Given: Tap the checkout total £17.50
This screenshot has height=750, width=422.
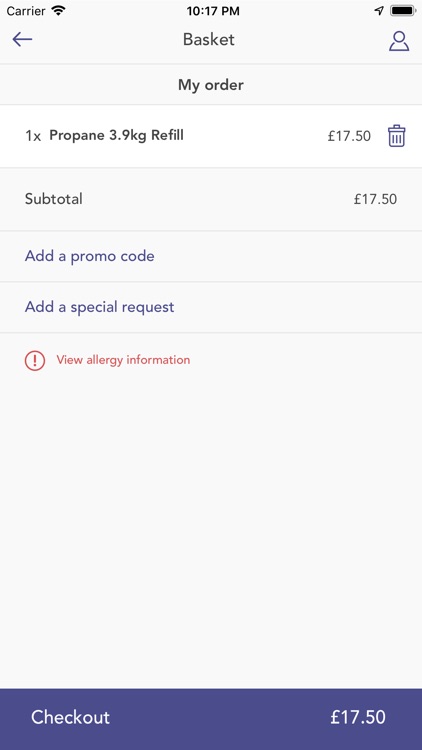Looking at the screenshot, I should (358, 717).
